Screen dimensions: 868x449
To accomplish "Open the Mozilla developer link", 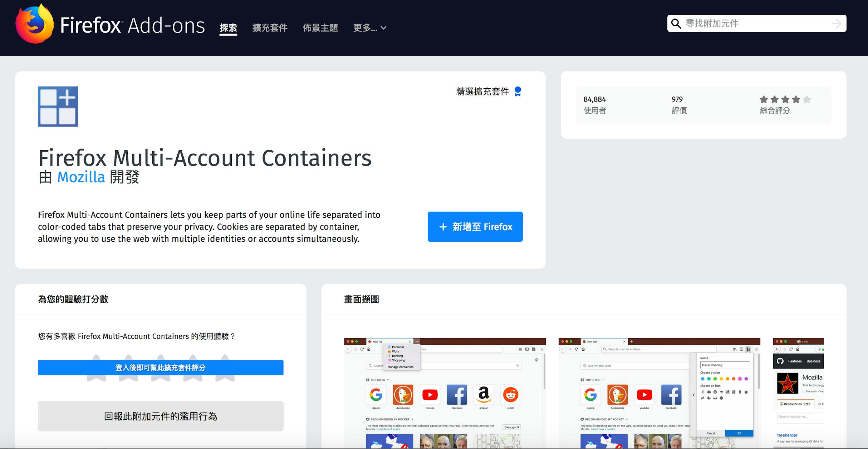I will pyautogui.click(x=81, y=177).
